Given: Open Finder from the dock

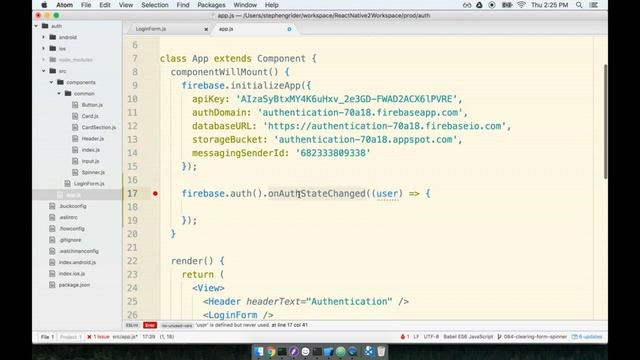Looking at the screenshot, I should pos(259,351).
